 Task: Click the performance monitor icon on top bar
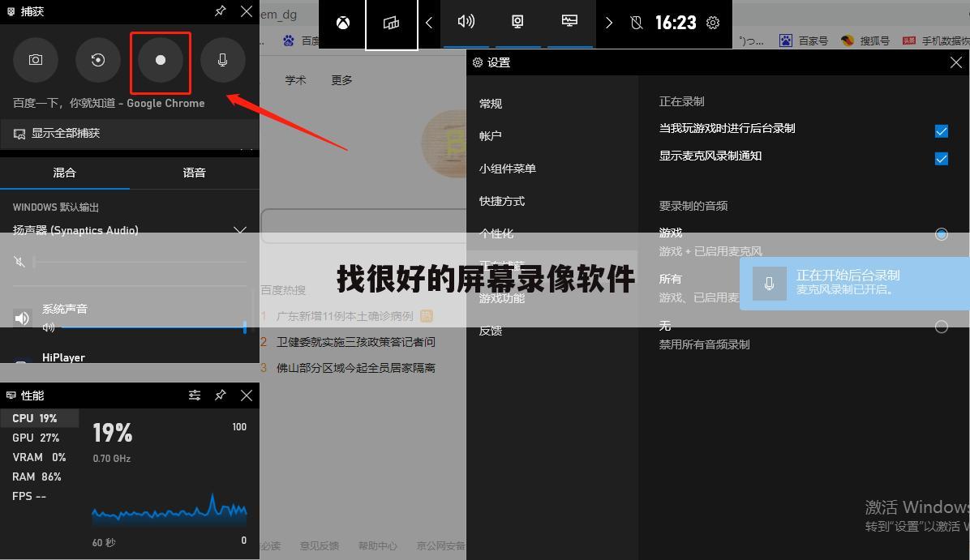coord(569,20)
